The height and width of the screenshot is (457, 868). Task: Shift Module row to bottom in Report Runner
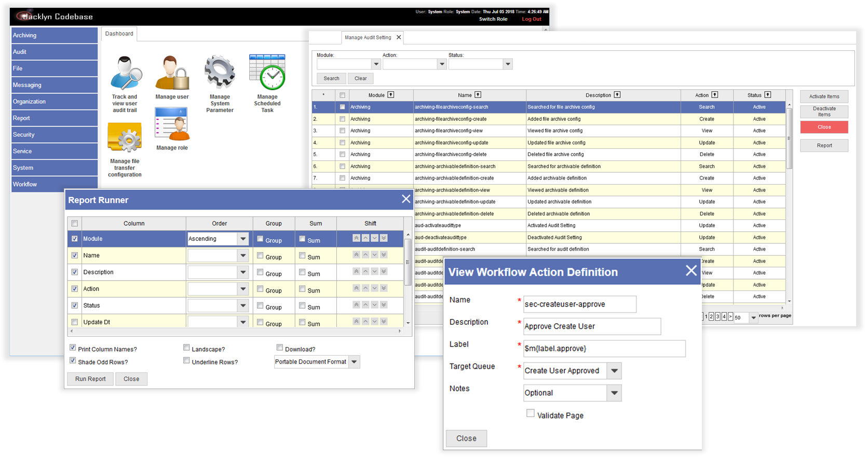(x=384, y=238)
